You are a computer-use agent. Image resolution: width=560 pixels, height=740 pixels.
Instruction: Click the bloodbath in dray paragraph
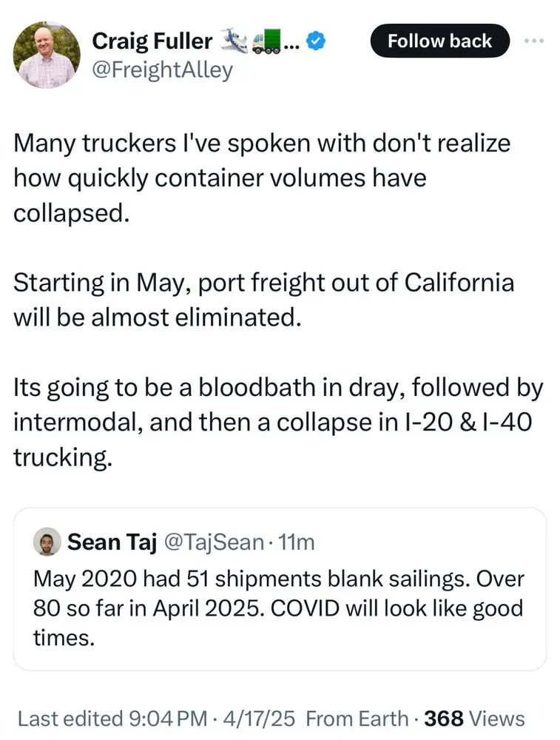277,422
